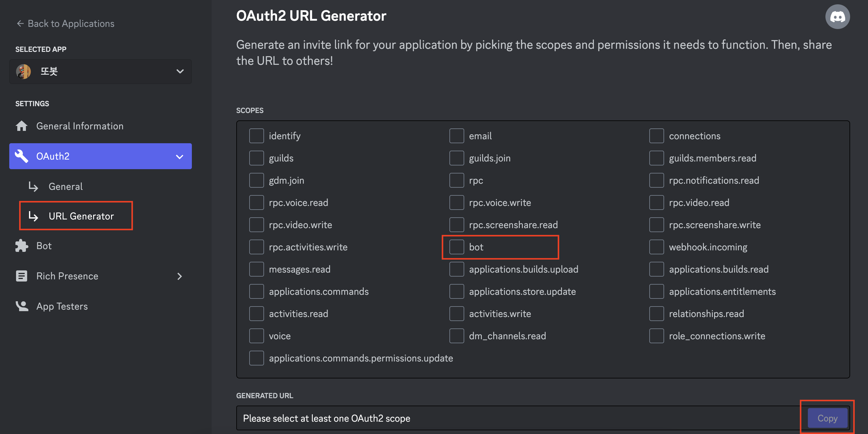The height and width of the screenshot is (434, 868).
Task: Open the selected app dropdown chevron
Action: [x=180, y=72]
